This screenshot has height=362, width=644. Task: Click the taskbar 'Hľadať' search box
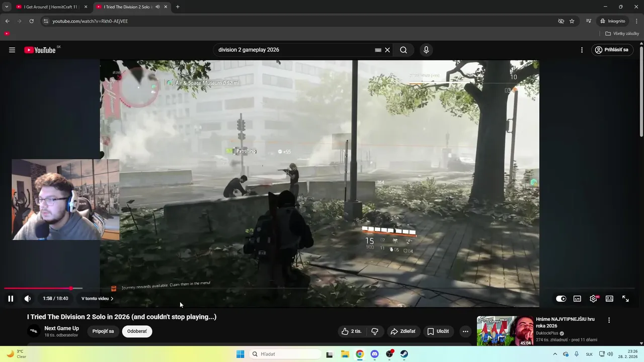[x=286, y=354]
